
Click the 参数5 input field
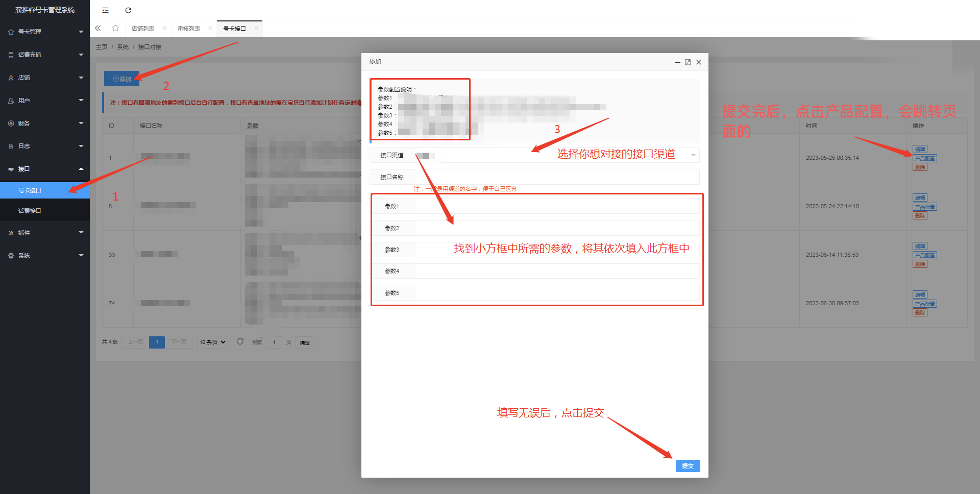click(x=556, y=293)
